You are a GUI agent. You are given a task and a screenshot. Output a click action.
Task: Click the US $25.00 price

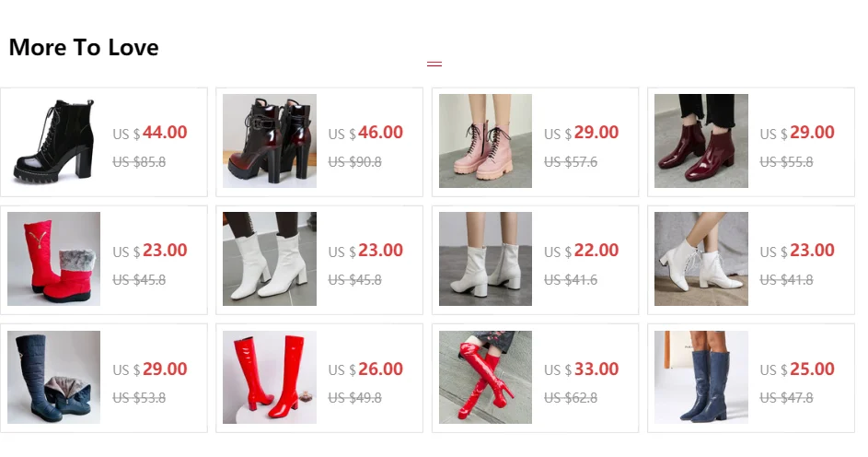[797, 369]
